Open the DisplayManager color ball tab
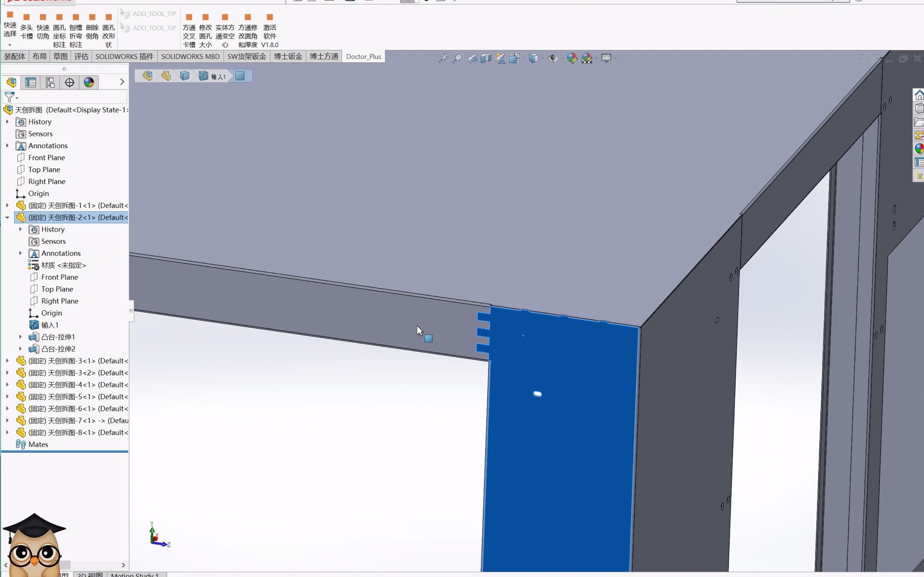Image resolution: width=924 pixels, height=577 pixels. (x=89, y=82)
